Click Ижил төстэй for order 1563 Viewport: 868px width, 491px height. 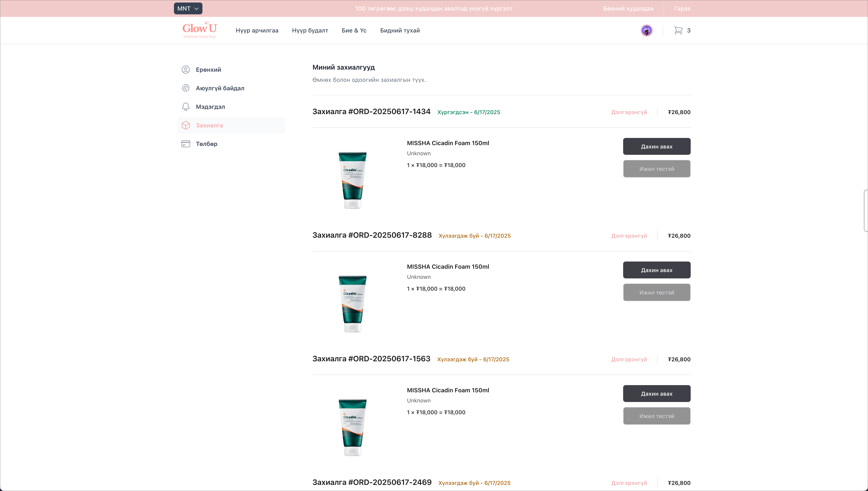tap(656, 416)
